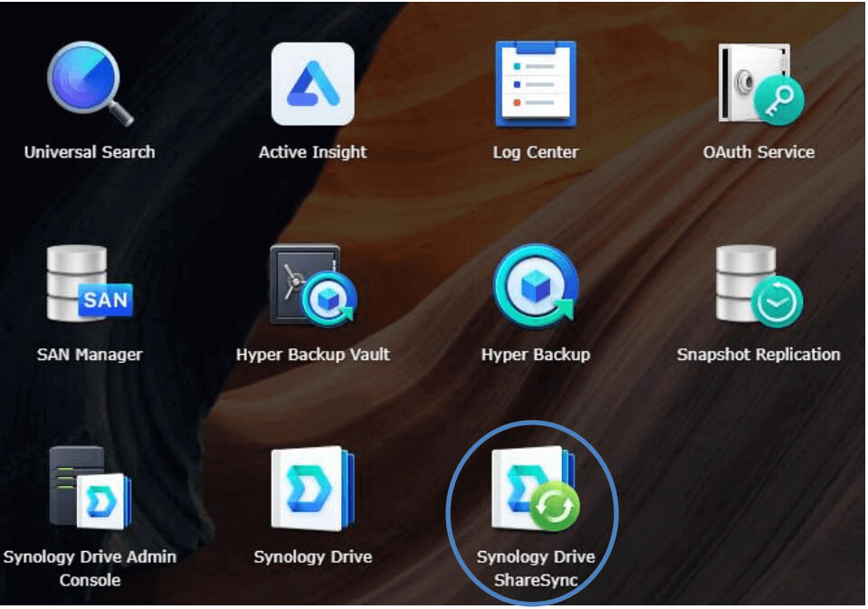
Task: Open the Log Center clipboard icon
Action: coord(535,83)
